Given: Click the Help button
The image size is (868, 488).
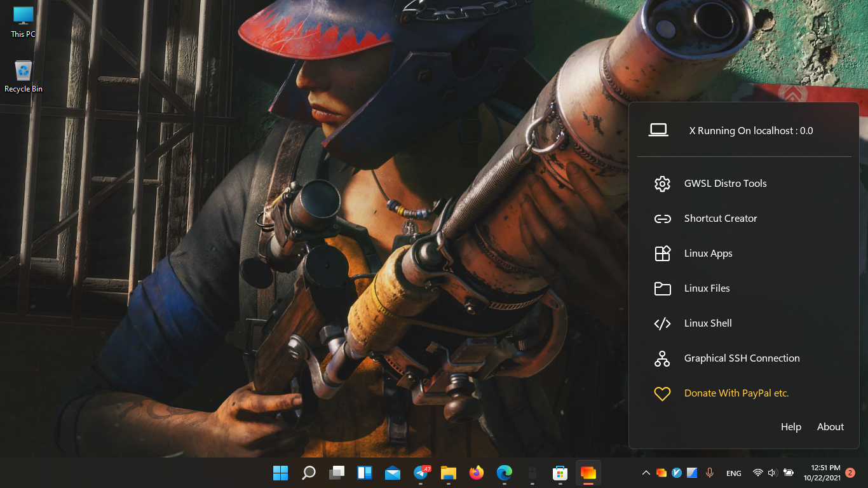Looking at the screenshot, I should click(x=791, y=427).
